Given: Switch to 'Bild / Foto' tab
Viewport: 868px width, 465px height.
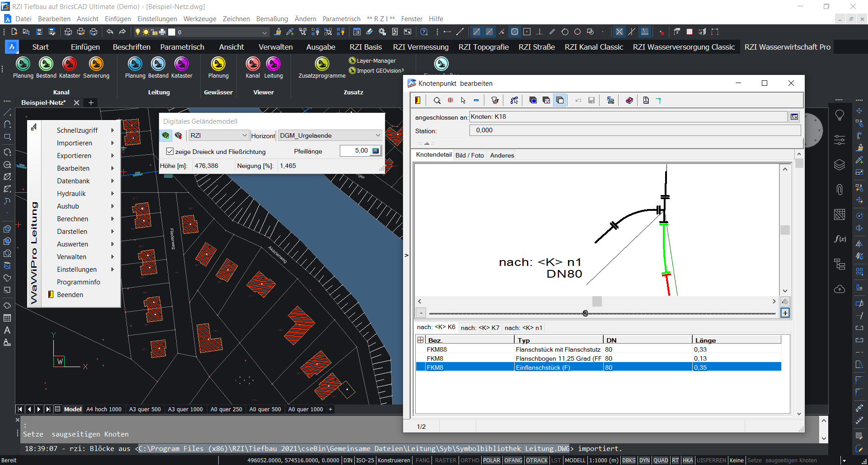Looking at the screenshot, I should pyautogui.click(x=469, y=155).
